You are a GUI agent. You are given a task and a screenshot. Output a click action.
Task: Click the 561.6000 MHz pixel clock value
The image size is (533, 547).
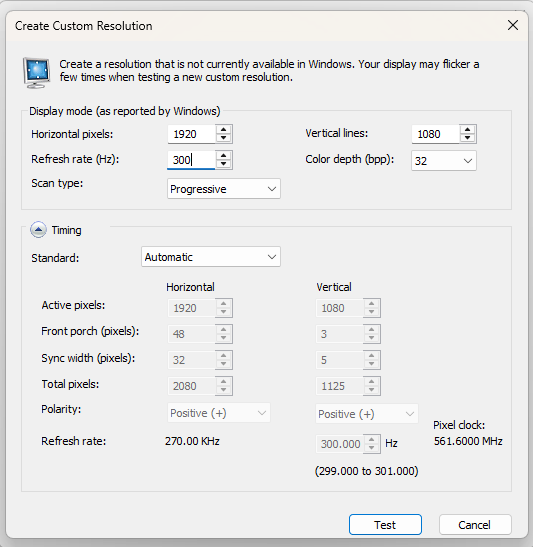[468, 441]
